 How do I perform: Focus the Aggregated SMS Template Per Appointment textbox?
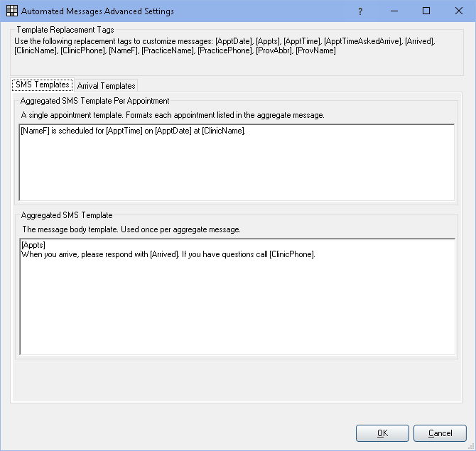pos(237,163)
